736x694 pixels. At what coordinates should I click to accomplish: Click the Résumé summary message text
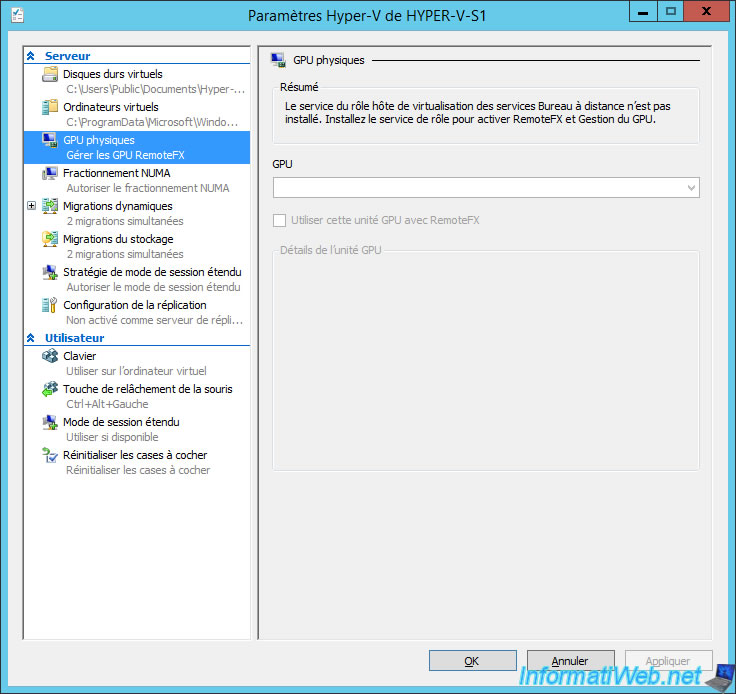point(477,113)
